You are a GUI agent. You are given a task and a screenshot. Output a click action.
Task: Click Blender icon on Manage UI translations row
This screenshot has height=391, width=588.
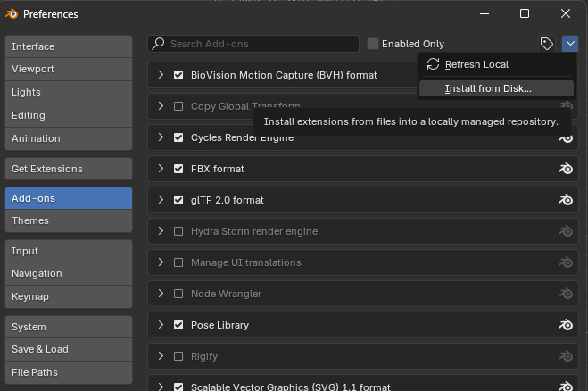566,262
